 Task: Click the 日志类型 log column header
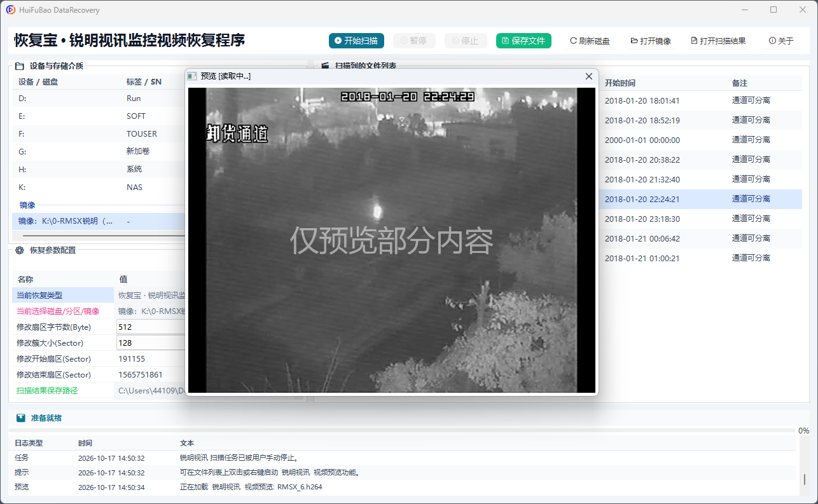pos(29,443)
